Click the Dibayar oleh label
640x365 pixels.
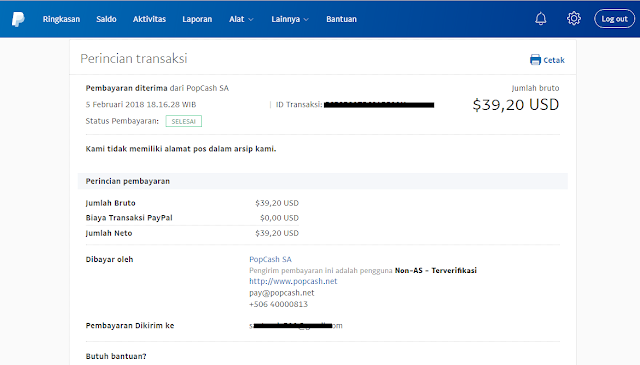click(x=109, y=259)
